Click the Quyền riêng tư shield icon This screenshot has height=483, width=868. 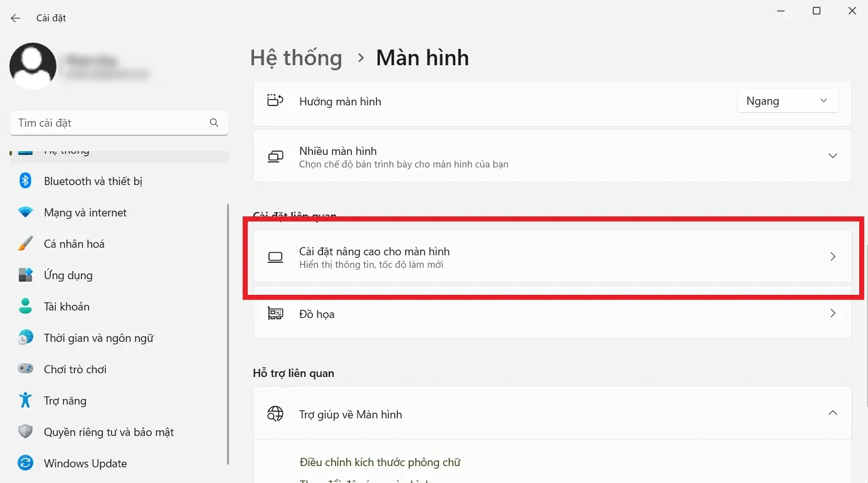(x=25, y=432)
